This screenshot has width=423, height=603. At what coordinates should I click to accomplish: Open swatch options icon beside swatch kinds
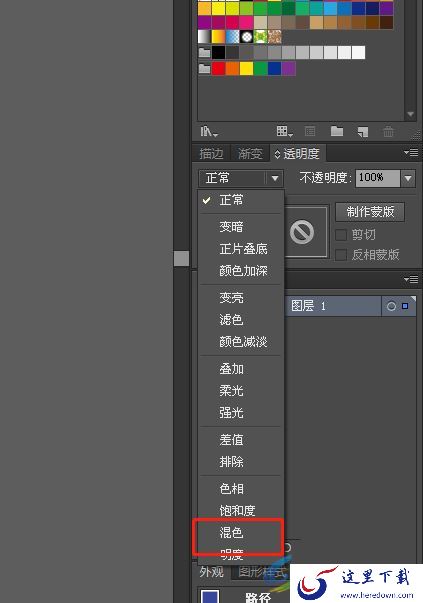tap(310, 132)
